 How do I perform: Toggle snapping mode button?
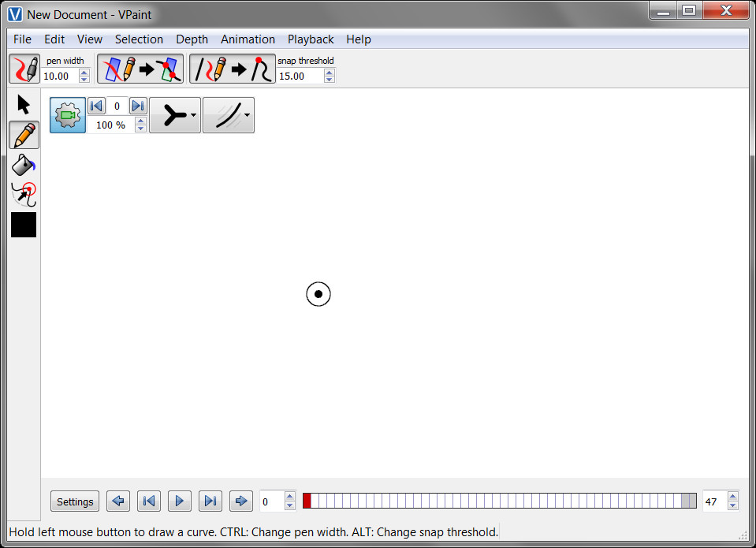click(x=233, y=69)
